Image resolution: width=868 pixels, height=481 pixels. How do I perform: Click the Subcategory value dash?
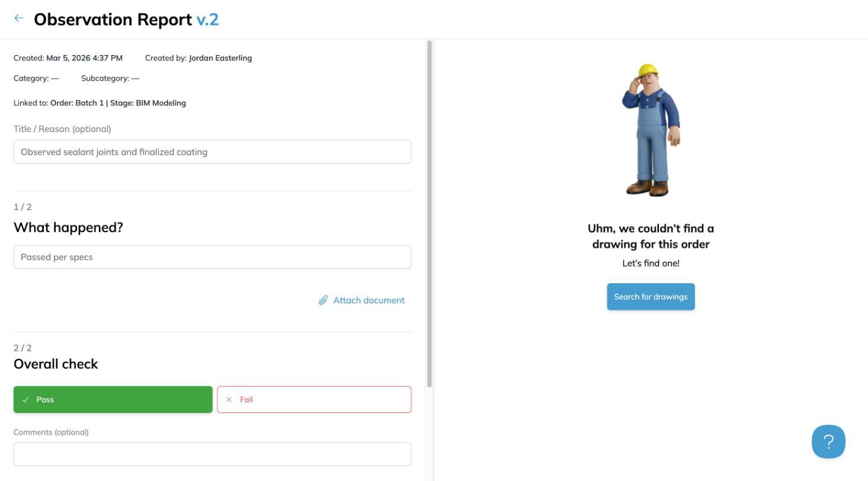[x=136, y=78]
